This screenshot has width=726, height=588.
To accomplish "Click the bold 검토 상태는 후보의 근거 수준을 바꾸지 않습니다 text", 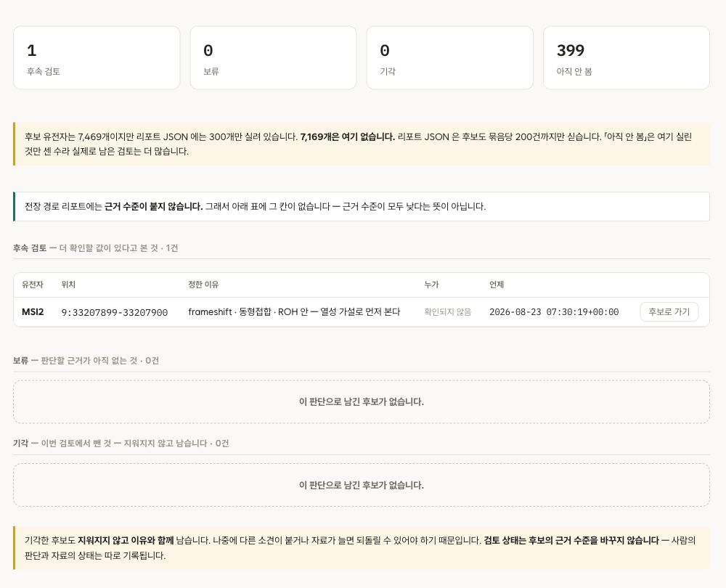I will click(571, 541).
